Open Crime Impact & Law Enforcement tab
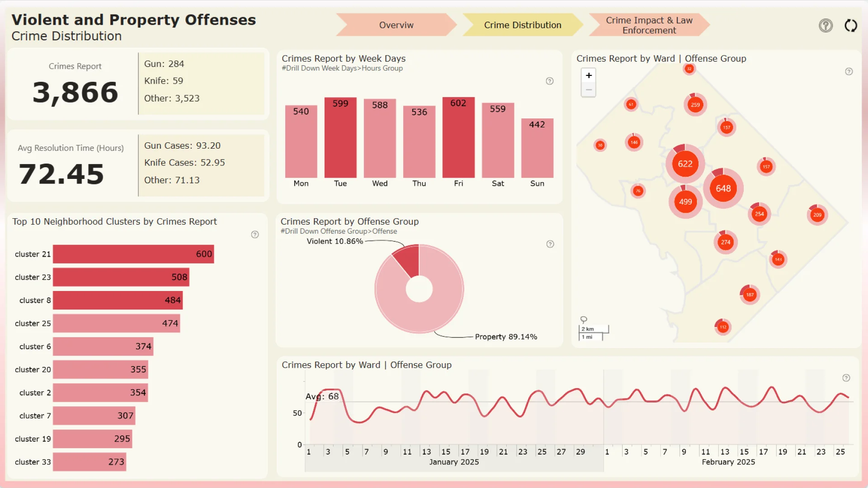The width and height of the screenshot is (868, 488). click(649, 25)
